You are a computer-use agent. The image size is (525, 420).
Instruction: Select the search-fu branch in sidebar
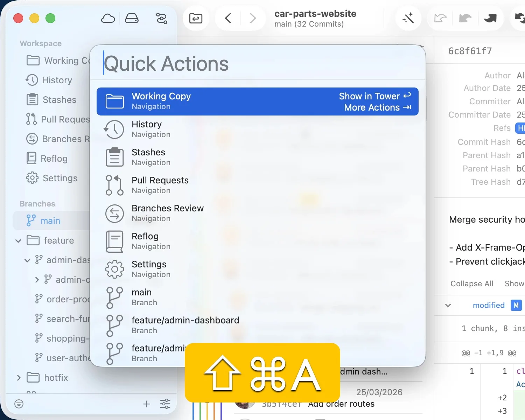coord(62,319)
